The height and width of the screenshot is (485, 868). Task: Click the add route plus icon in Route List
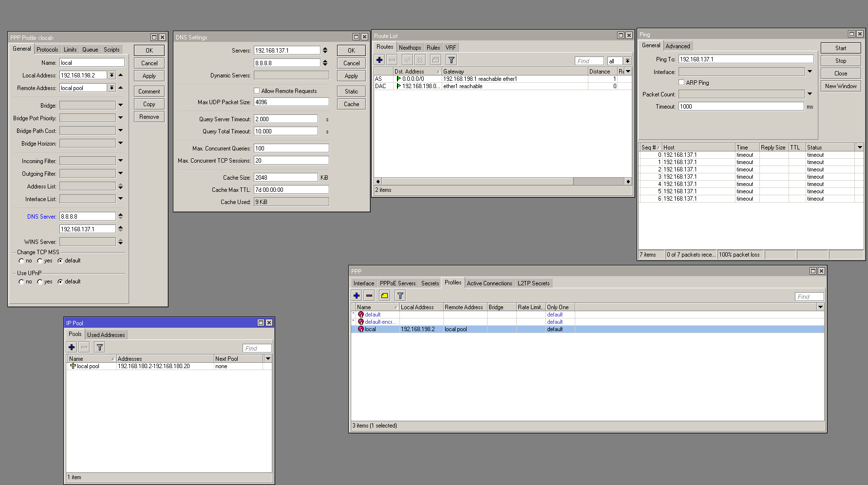(379, 60)
